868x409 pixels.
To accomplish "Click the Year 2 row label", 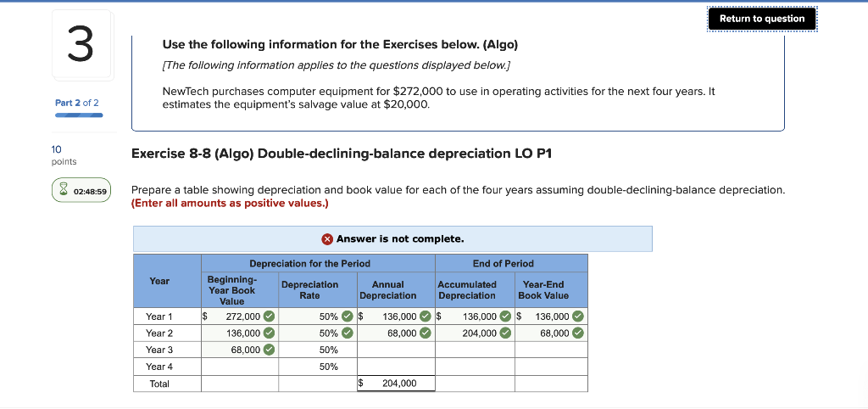I will [159, 333].
